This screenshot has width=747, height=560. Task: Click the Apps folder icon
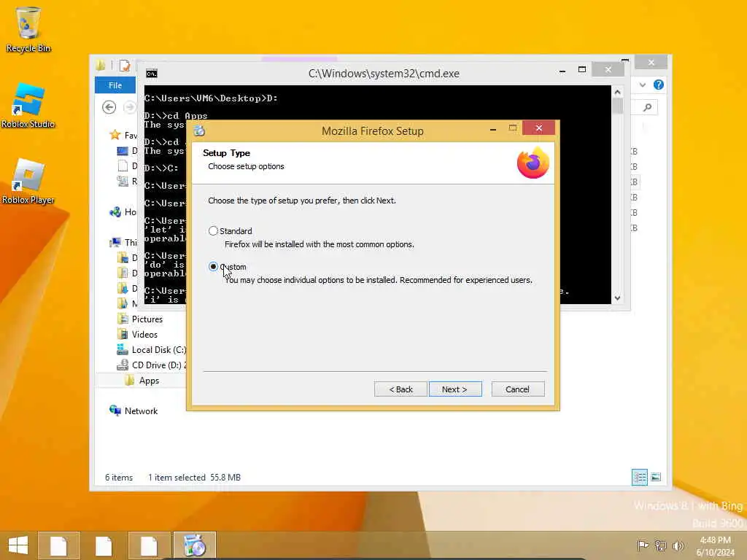[x=129, y=381]
